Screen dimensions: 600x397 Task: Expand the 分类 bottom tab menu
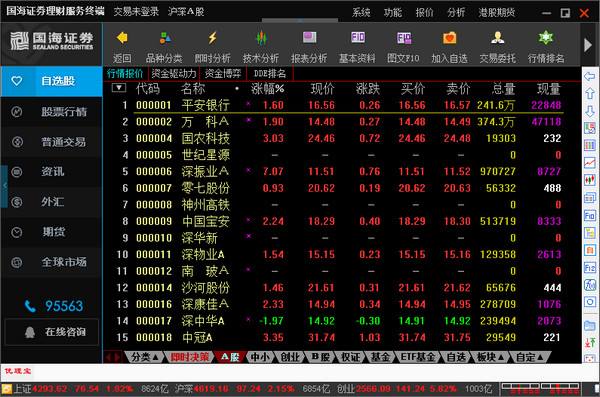145,357
